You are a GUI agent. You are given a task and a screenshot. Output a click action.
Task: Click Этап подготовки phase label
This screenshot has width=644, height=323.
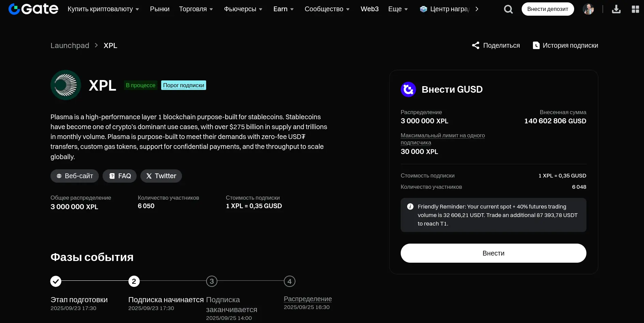(x=79, y=300)
